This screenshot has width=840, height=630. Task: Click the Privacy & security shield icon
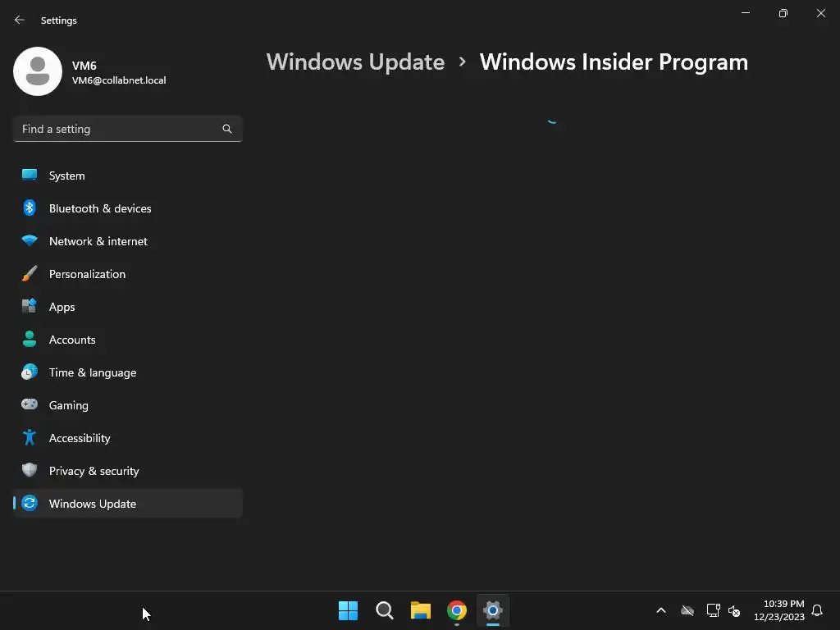[30, 470]
